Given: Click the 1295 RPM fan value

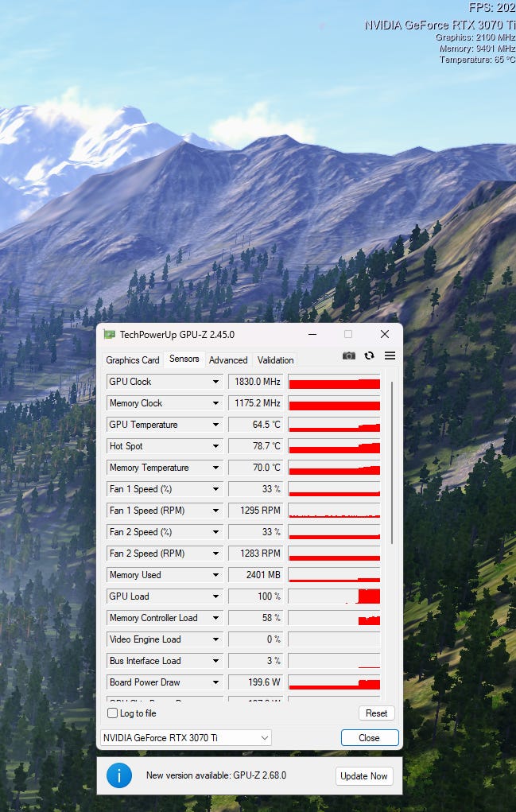Looking at the screenshot, I should (256, 511).
